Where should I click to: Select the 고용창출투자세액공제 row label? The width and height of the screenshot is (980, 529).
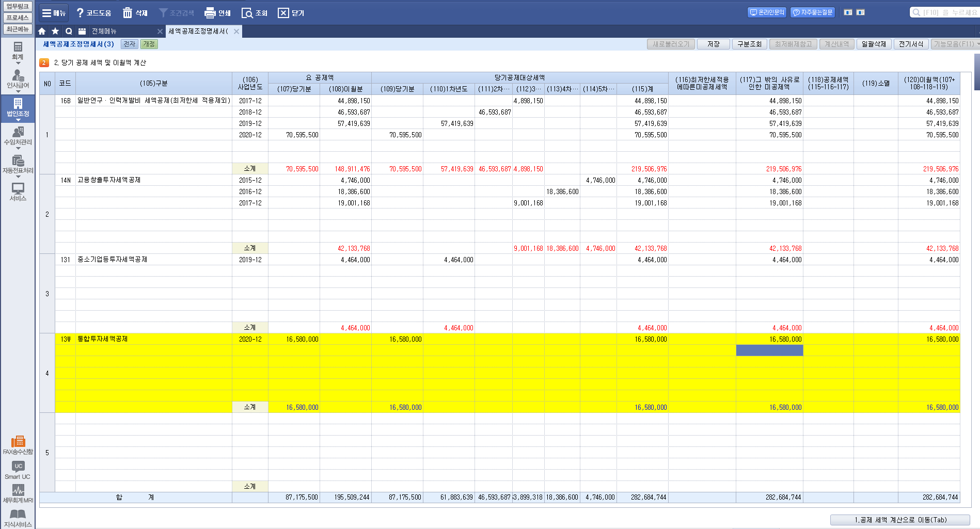click(x=109, y=180)
